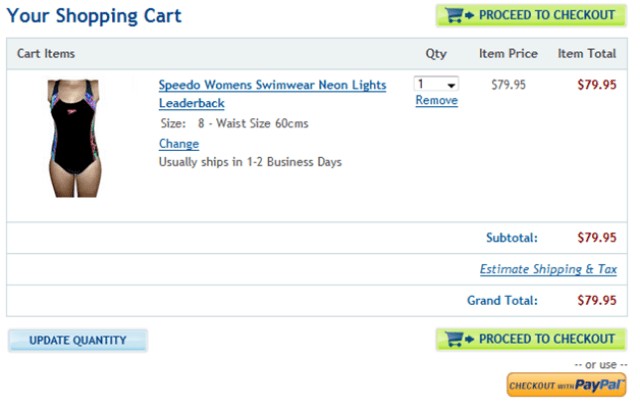The width and height of the screenshot is (640, 412).
Task: Click the Grand Total label
Action: tap(502, 301)
